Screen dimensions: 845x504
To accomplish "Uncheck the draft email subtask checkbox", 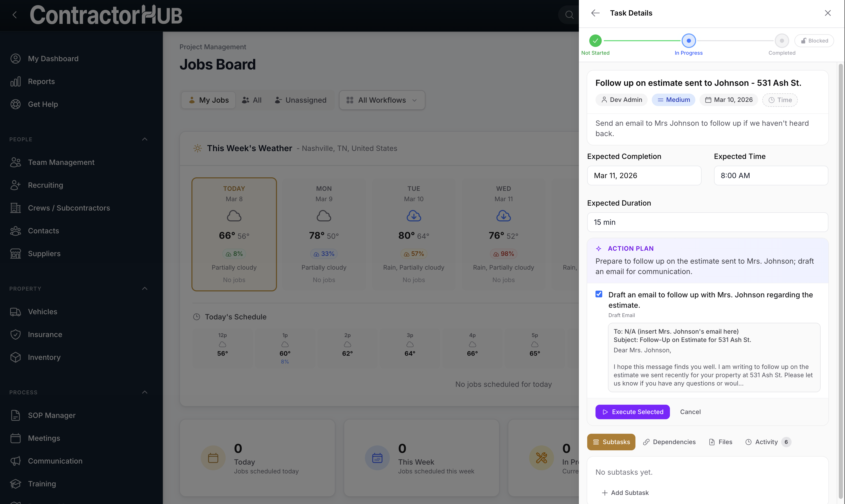I will coord(599,294).
